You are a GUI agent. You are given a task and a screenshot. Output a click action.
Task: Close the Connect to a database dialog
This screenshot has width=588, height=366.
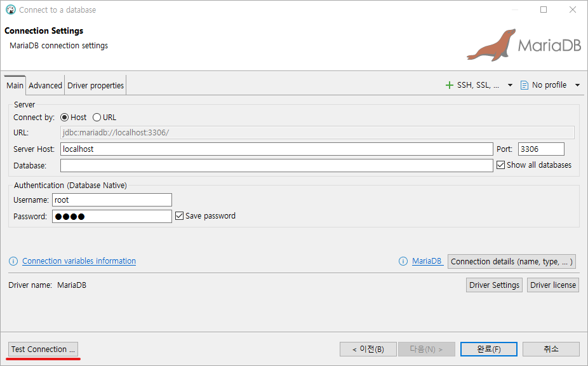(573, 10)
